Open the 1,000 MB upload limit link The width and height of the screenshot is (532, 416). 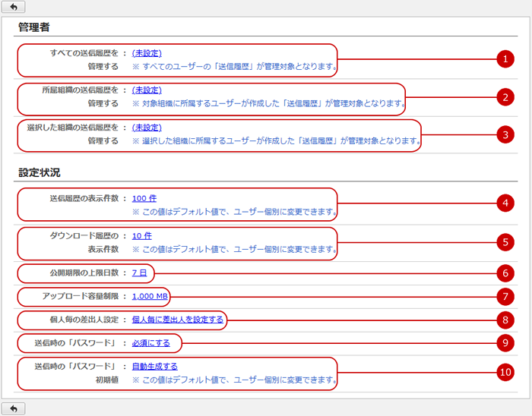click(150, 296)
